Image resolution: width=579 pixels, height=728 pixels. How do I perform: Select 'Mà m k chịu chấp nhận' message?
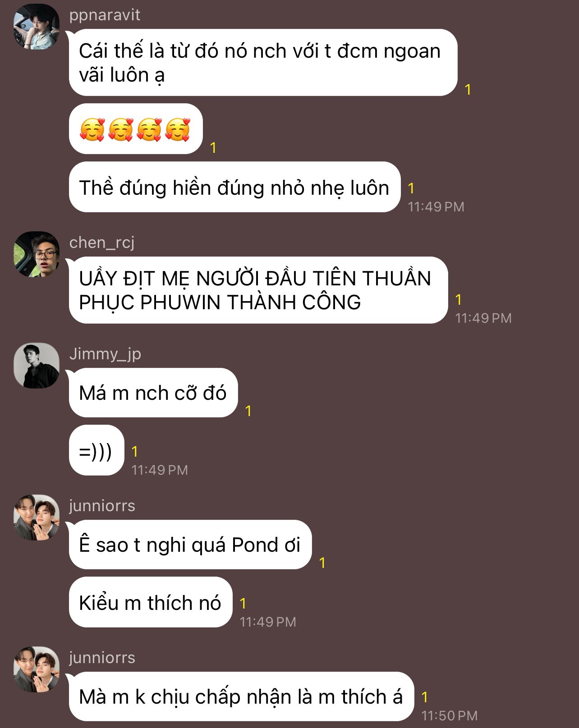(x=241, y=696)
